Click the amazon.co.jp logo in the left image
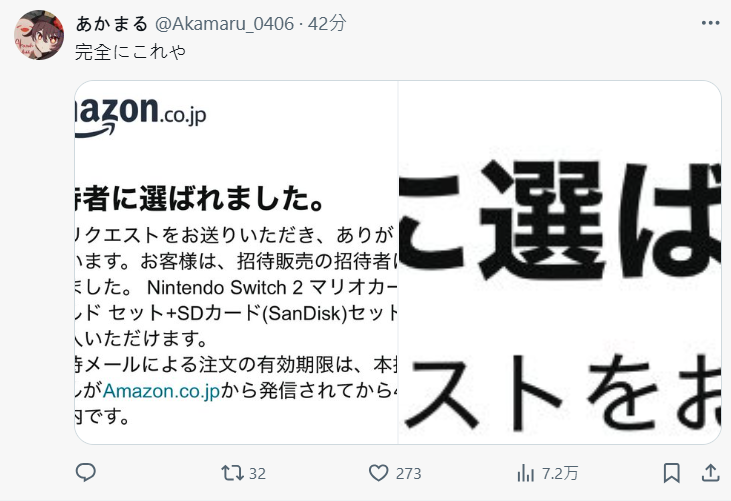The image size is (731, 501). [140, 117]
